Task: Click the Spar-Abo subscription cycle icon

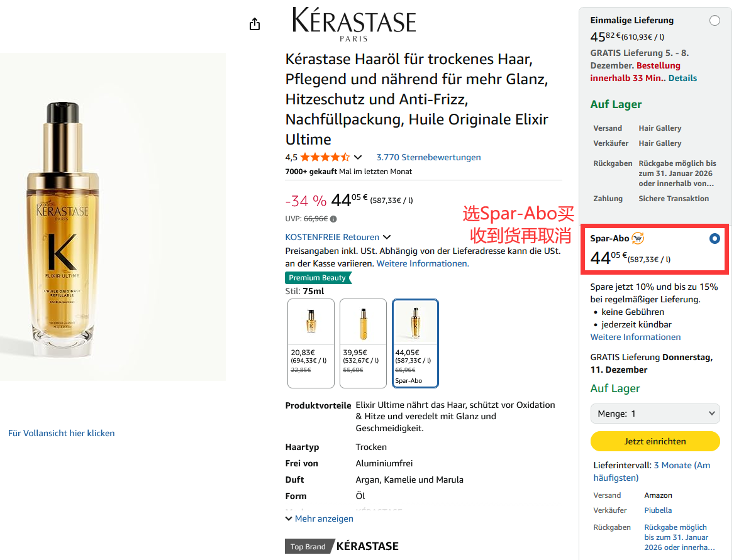Action: point(638,238)
